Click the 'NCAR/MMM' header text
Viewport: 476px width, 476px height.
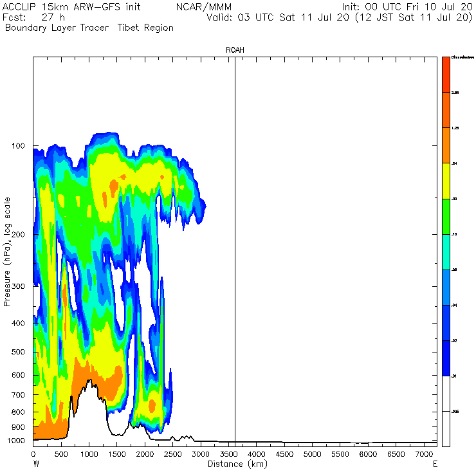click(204, 6)
